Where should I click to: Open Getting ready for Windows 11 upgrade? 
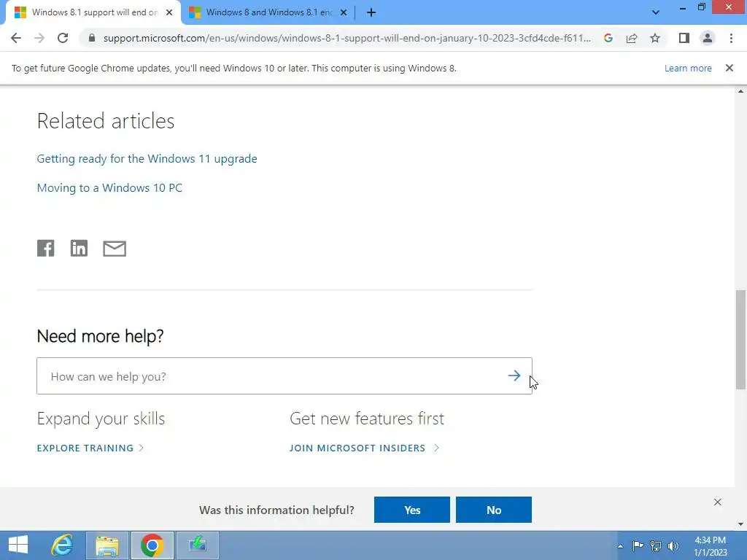(147, 158)
